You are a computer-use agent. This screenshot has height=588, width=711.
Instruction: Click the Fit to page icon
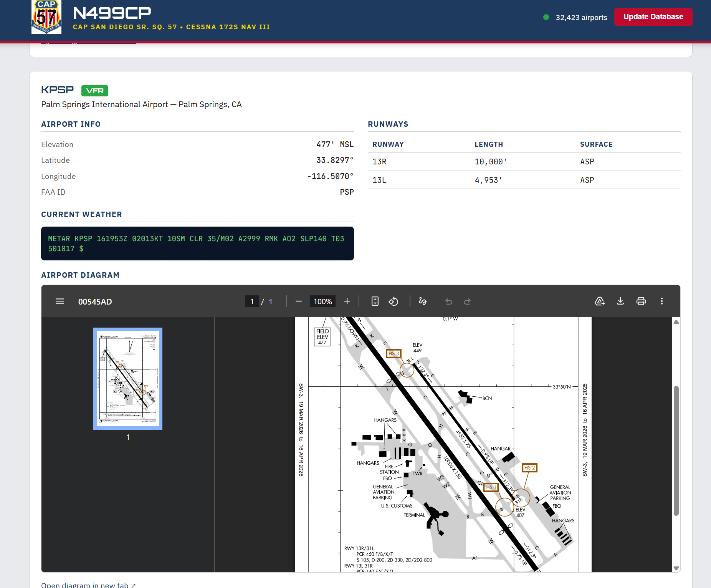tap(375, 301)
